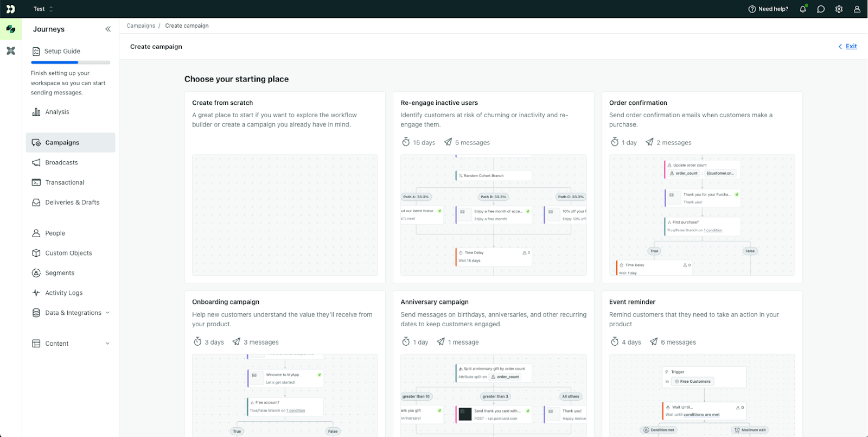Select the Re-engage inactive users template title
The image size is (868, 437).
click(x=439, y=103)
